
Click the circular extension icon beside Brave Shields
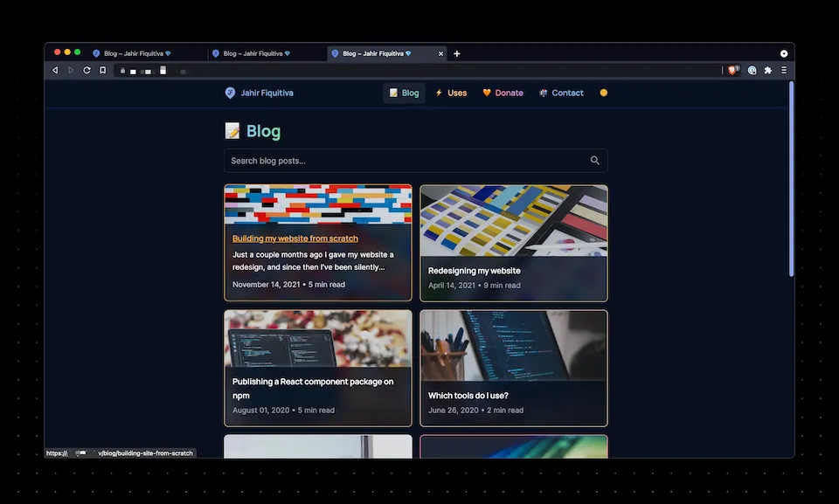click(752, 70)
